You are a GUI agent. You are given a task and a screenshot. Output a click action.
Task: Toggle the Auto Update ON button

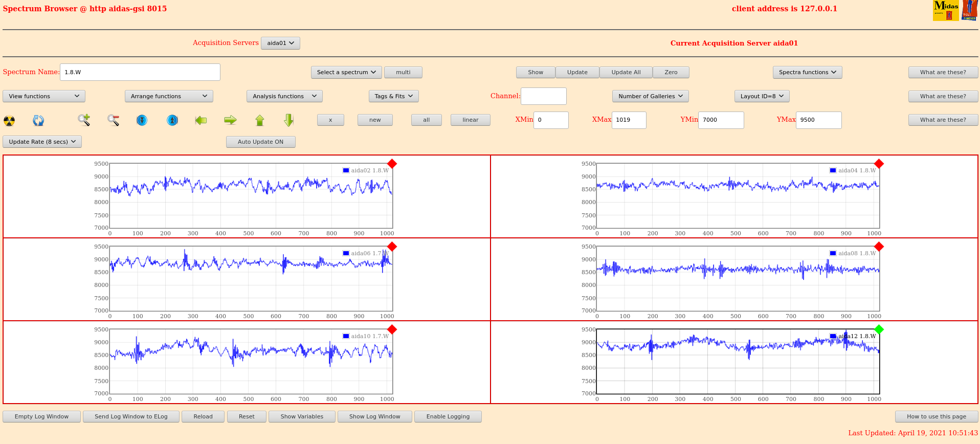click(x=260, y=142)
